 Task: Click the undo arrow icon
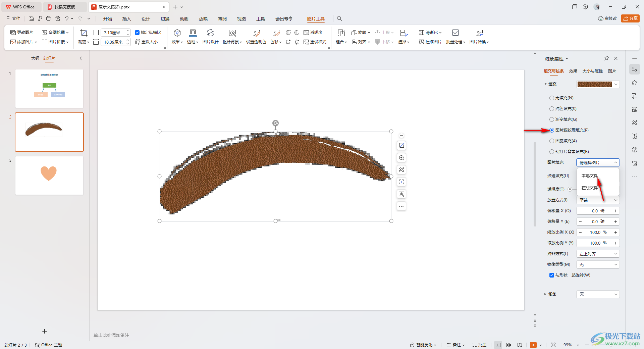[67, 19]
